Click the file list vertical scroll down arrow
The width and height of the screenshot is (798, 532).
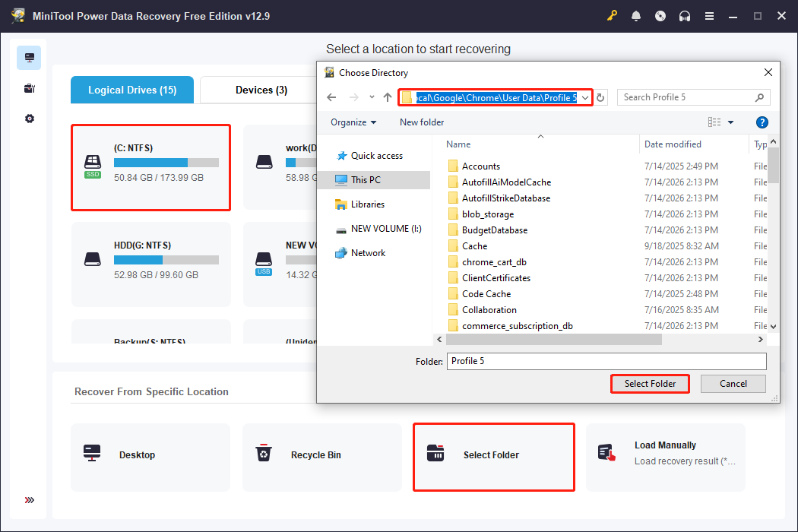[773, 327]
